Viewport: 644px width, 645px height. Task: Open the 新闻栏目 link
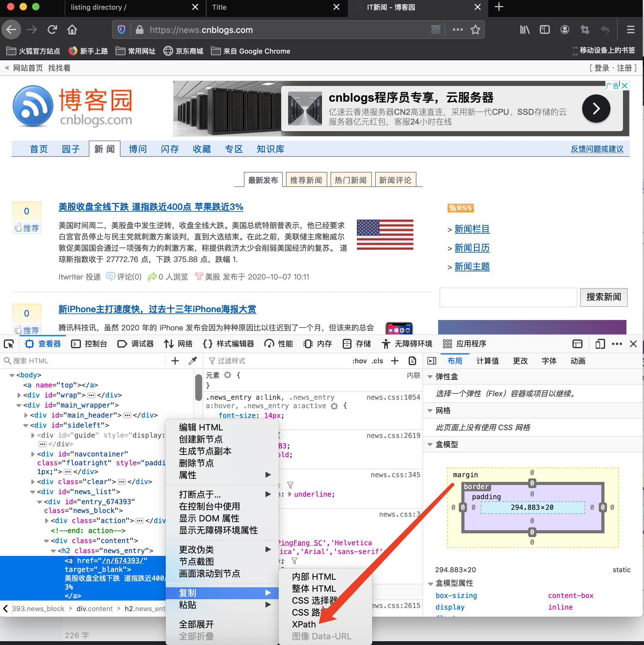(472, 229)
